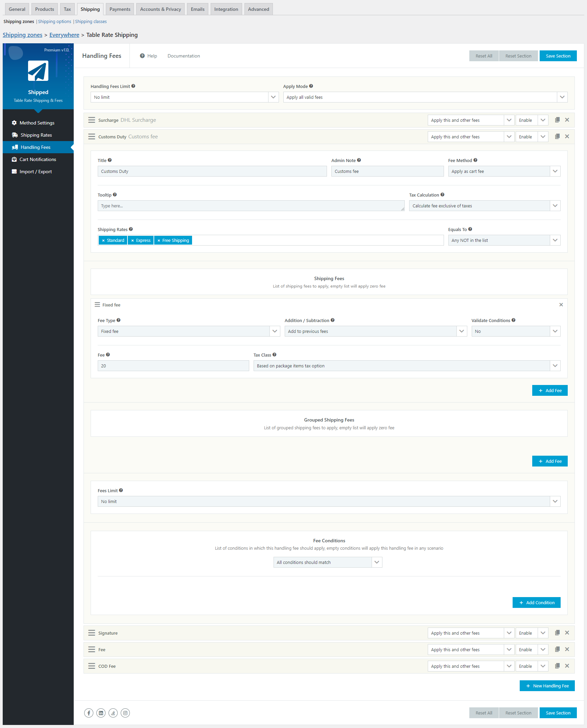Screen dimensions: 587x728
Task: Click the New Handling Fee button
Action: 547,686
